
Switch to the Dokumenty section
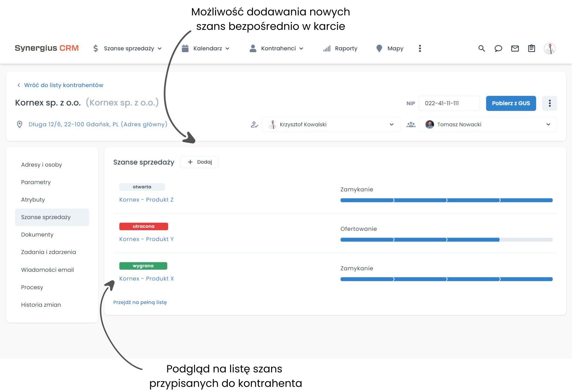tap(37, 235)
